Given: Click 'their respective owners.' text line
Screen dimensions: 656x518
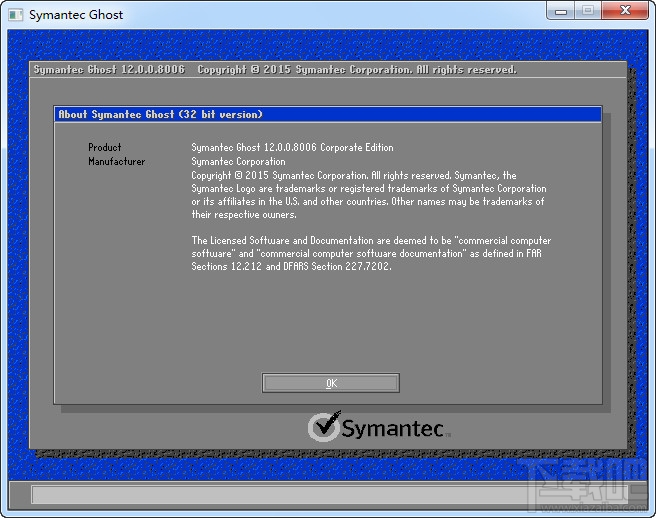Looking at the screenshot, I should click(244, 214).
